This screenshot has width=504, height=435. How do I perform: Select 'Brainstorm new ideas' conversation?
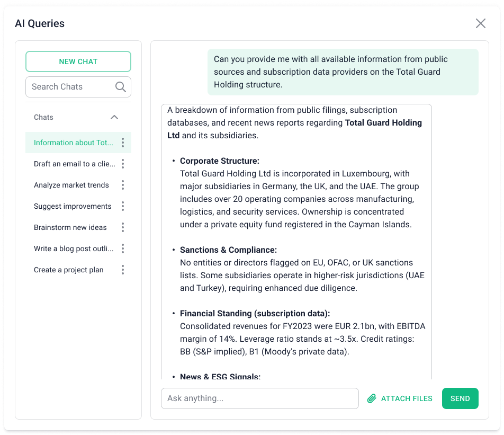tap(70, 227)
